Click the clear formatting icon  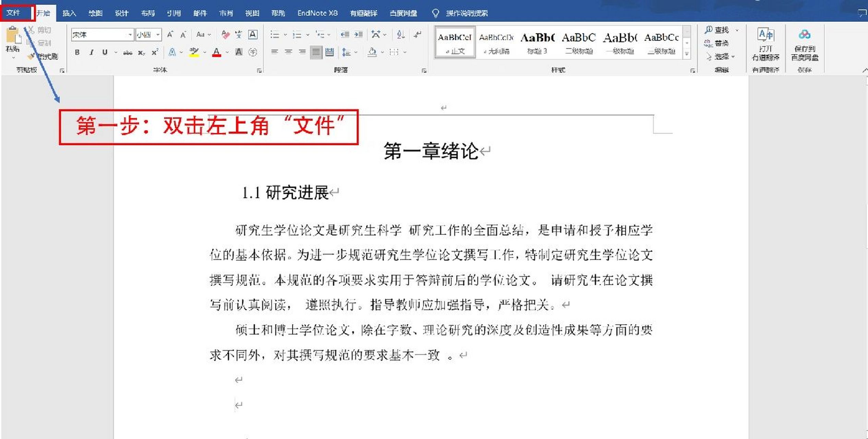[225, 34]
